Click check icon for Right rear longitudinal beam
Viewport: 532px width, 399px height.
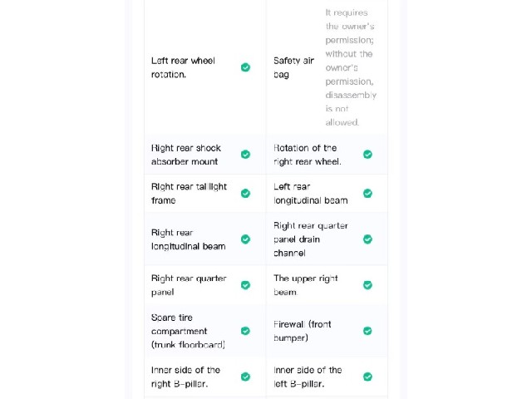[x=246, y=239]
